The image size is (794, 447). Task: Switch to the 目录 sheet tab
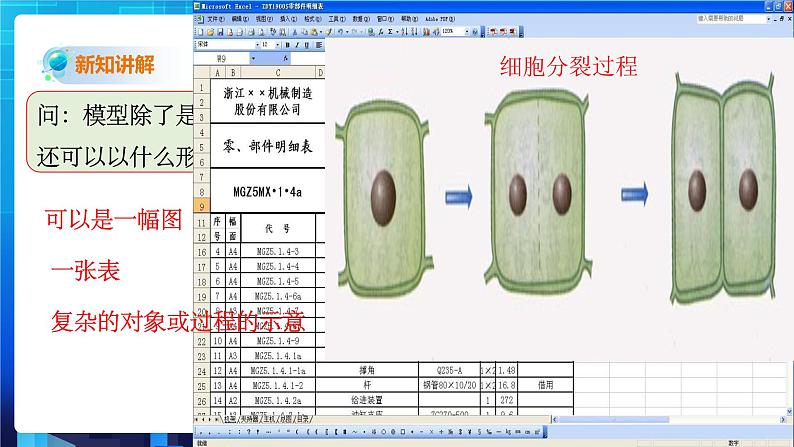(x=302, y=419)
